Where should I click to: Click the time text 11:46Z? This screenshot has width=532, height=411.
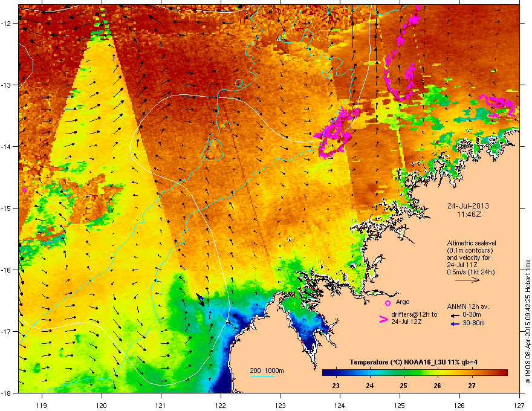pyautogui.click(x=469, y=215)
